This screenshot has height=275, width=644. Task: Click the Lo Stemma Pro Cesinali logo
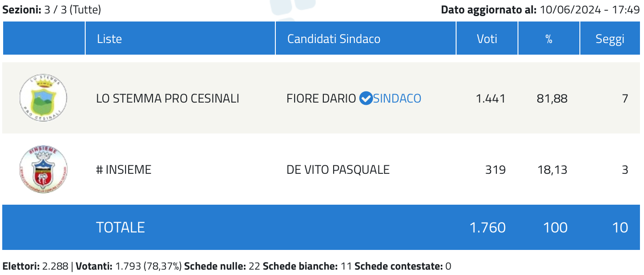point(44,98)
